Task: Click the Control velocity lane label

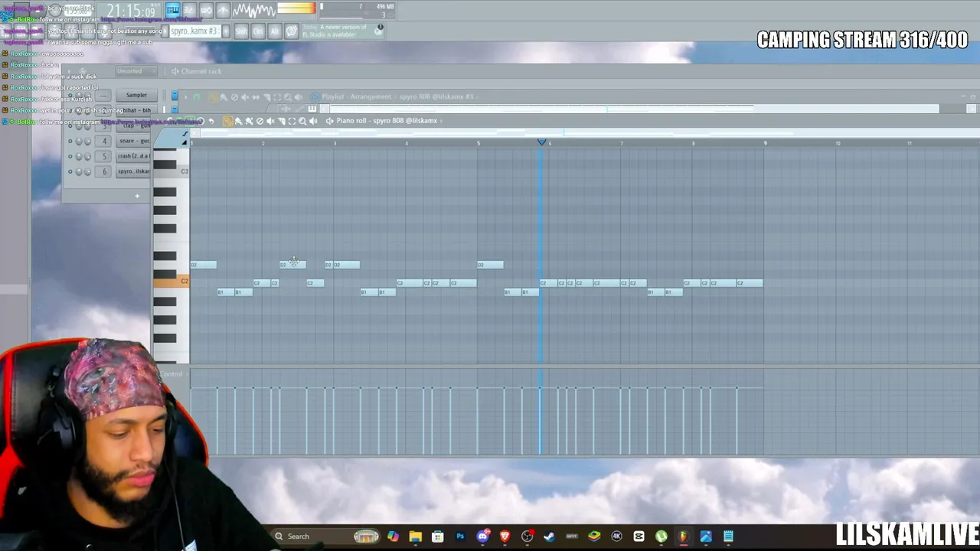Action: click(171, 374)
